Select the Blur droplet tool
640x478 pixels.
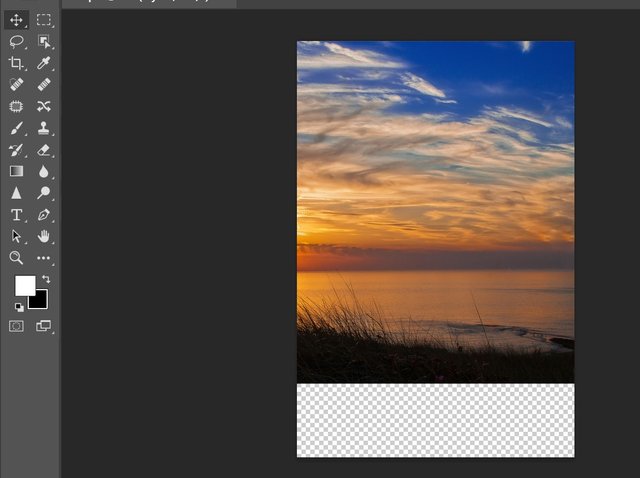[x=44, y=171]
